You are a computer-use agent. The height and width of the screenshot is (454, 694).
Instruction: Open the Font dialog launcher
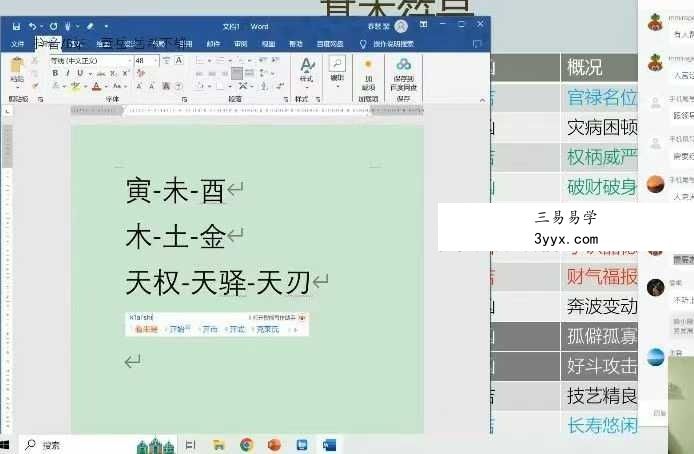tap(185, 100)
